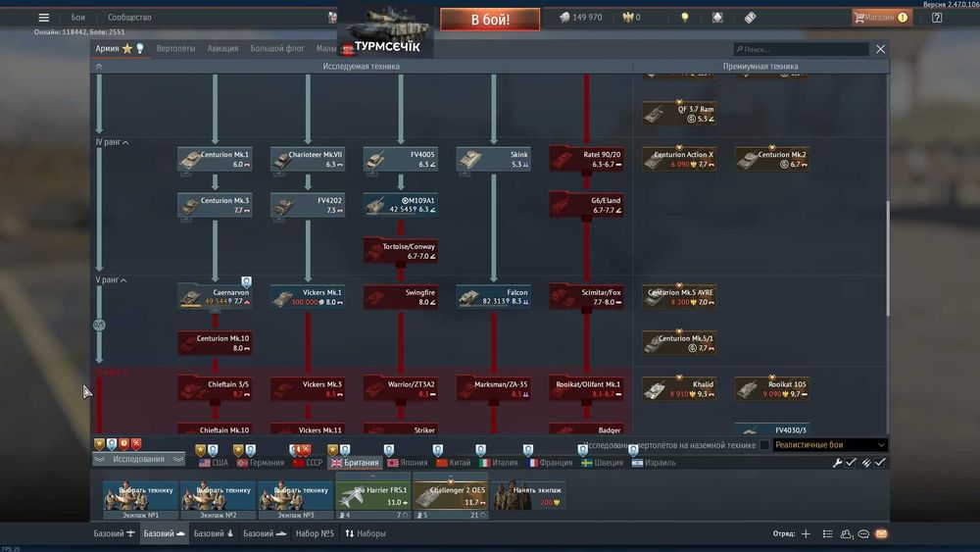Switch to the Франция nation
This screenshot has width=980, height=552.
pyautogui.click(x=550, y=463)
